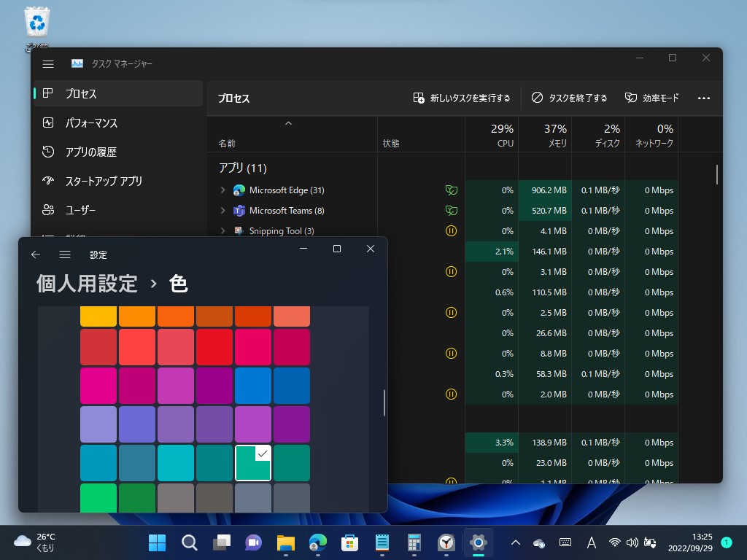Click suspended pause icon on Snipping Tool row

point(451,231)
